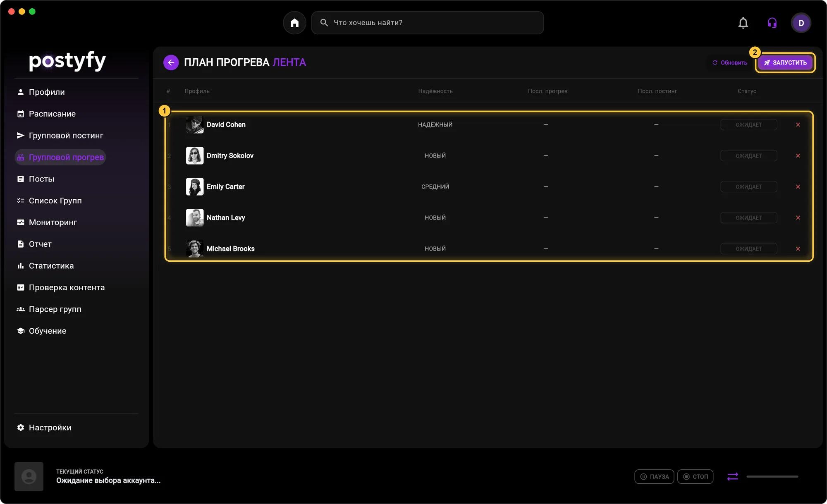Select the Nathan Levy profile name
The width and height of the screenshot is (827, 504).
point(226,217)
